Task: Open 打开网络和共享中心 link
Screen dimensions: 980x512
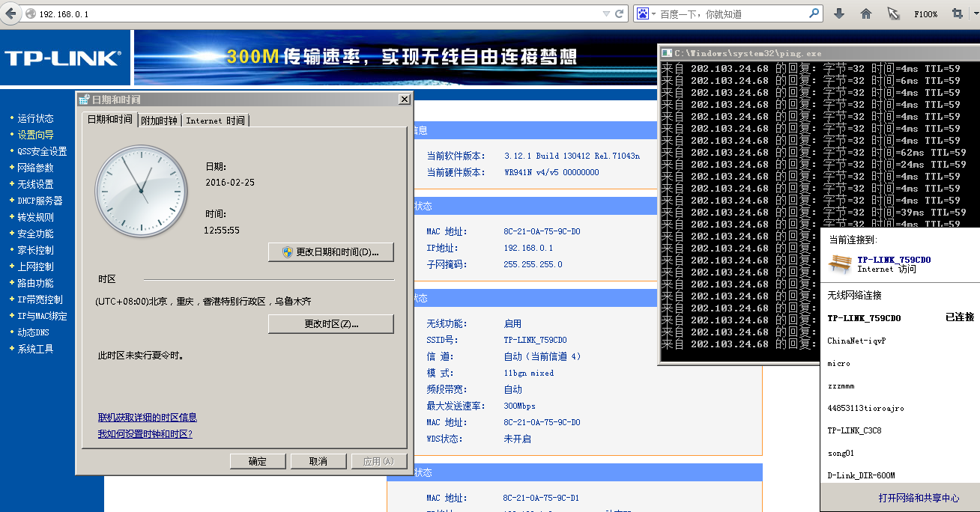Action: tap(919, 498)
